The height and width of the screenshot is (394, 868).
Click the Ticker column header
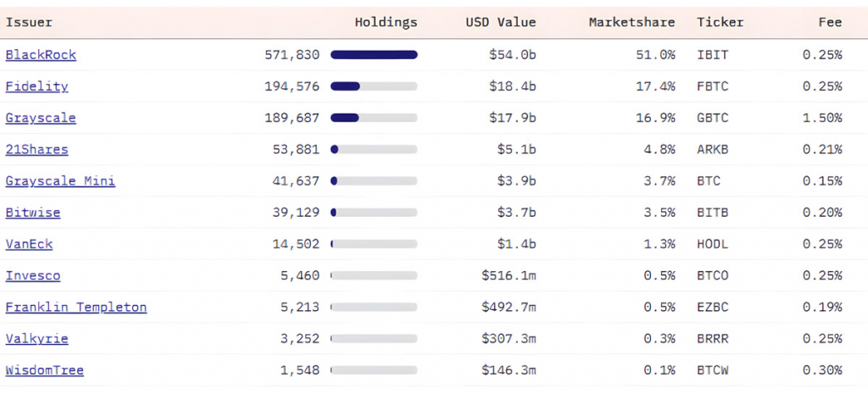(721, 22)
